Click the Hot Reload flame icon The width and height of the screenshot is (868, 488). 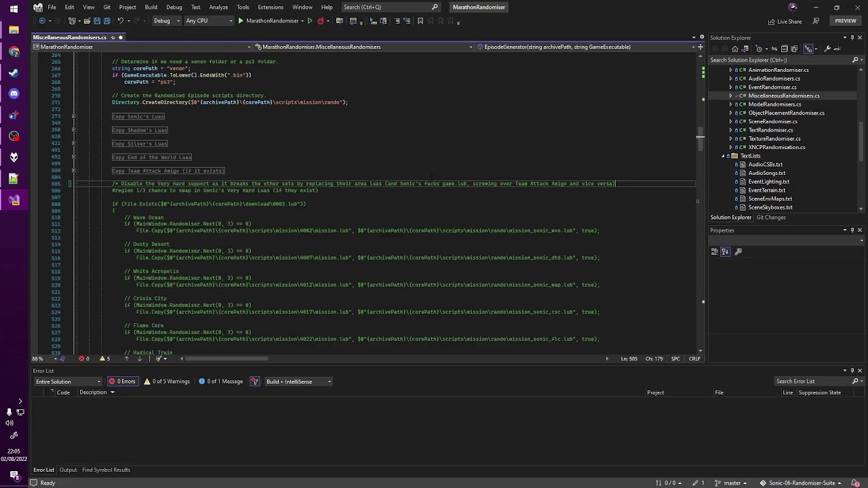pyautogui.click(x=321, y=21)
